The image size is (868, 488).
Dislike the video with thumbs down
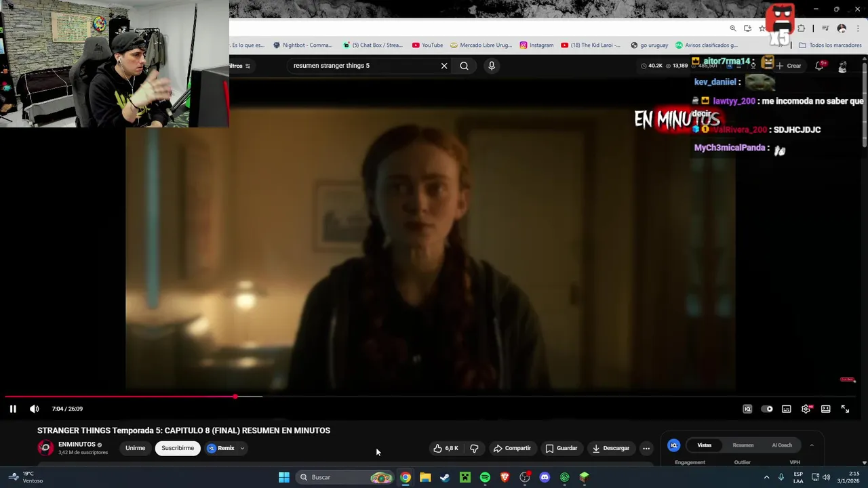point(474,448)
